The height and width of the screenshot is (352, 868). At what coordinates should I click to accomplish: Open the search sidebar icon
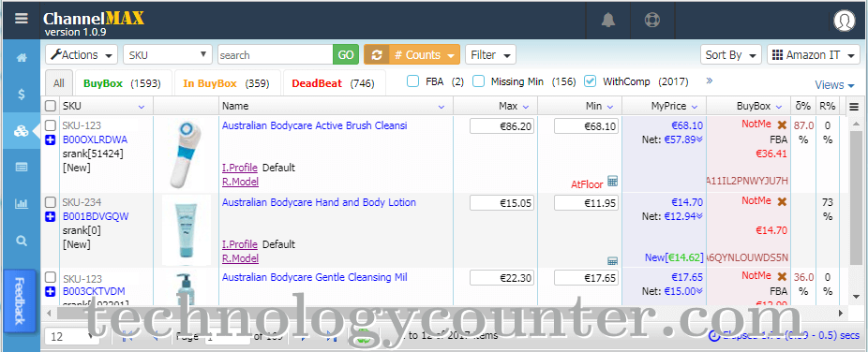pos(21,241)
